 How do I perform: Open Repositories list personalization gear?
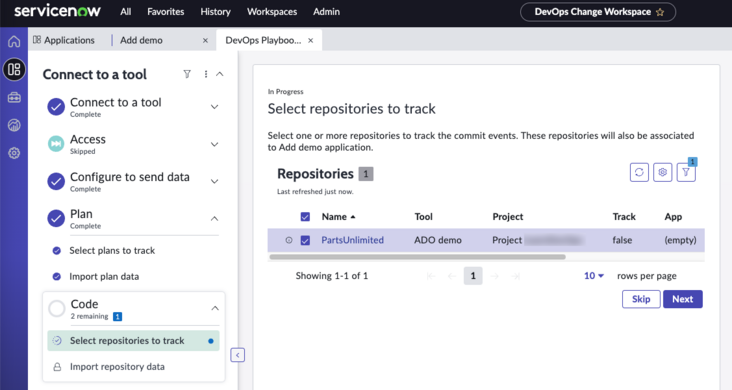[662, 172]
